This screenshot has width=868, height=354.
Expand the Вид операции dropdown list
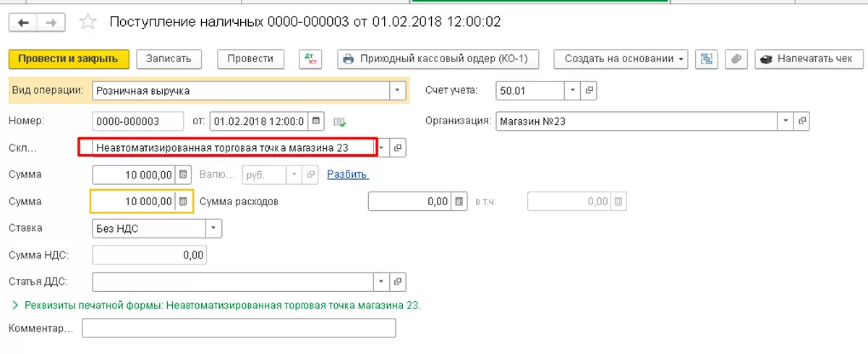pos(398,91)
